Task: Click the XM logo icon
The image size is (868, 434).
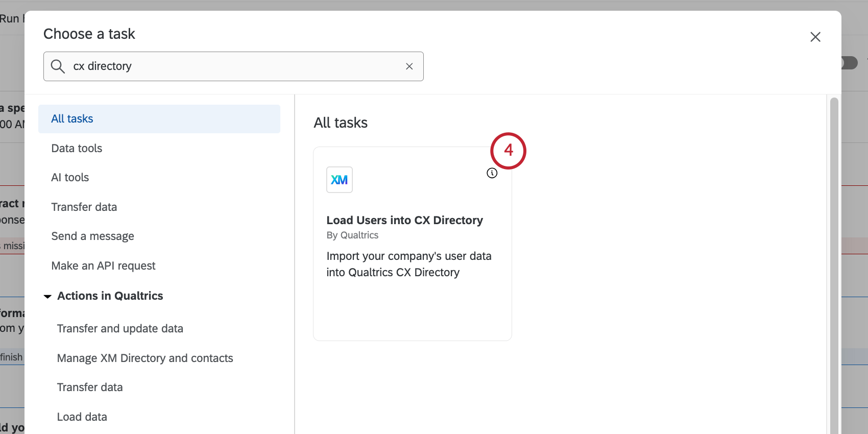Action: 340,180
